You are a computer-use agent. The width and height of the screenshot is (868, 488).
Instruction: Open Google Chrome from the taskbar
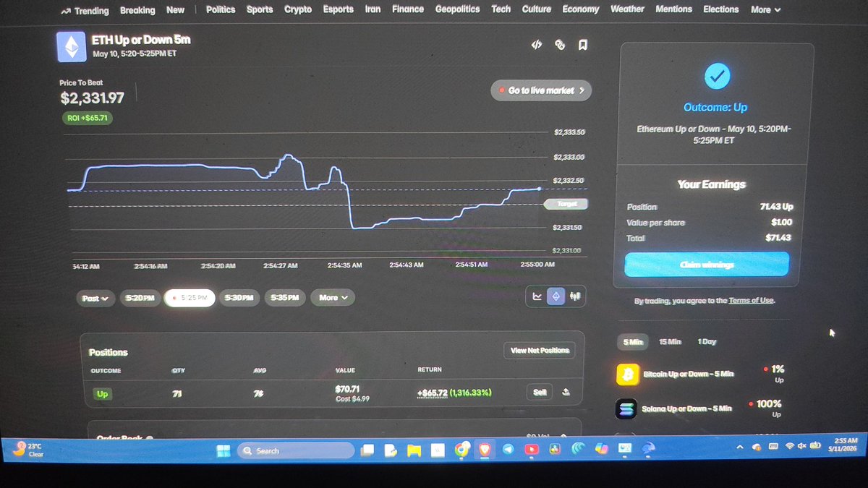click(x=461, y=450)
